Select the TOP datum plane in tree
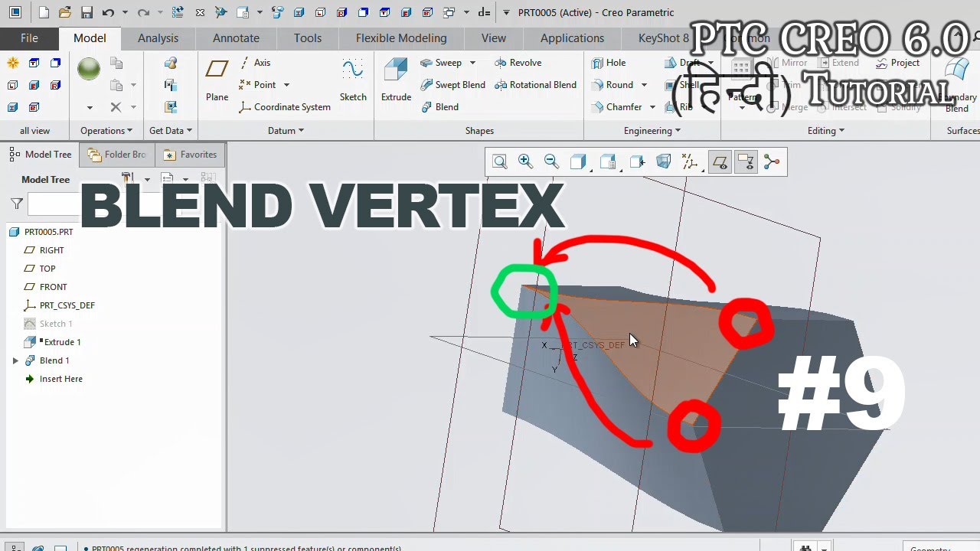Image resolution: width=980 pixels, height=551 pixels. (47, 269)
